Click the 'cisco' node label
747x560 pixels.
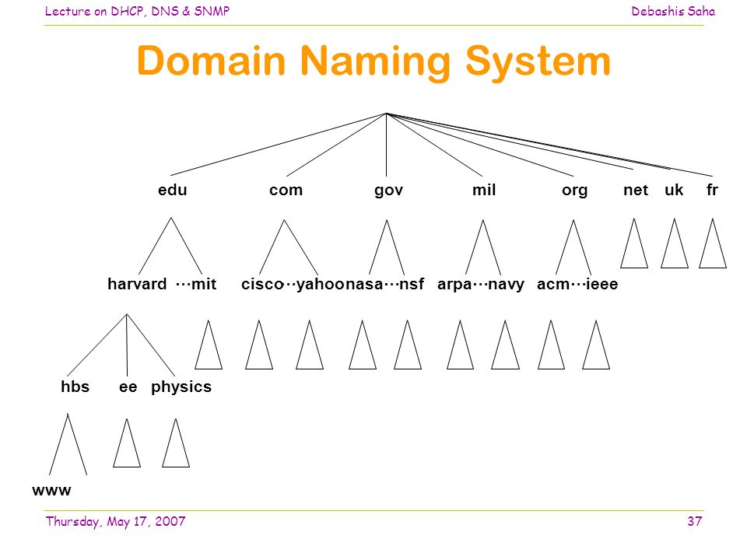262,285
